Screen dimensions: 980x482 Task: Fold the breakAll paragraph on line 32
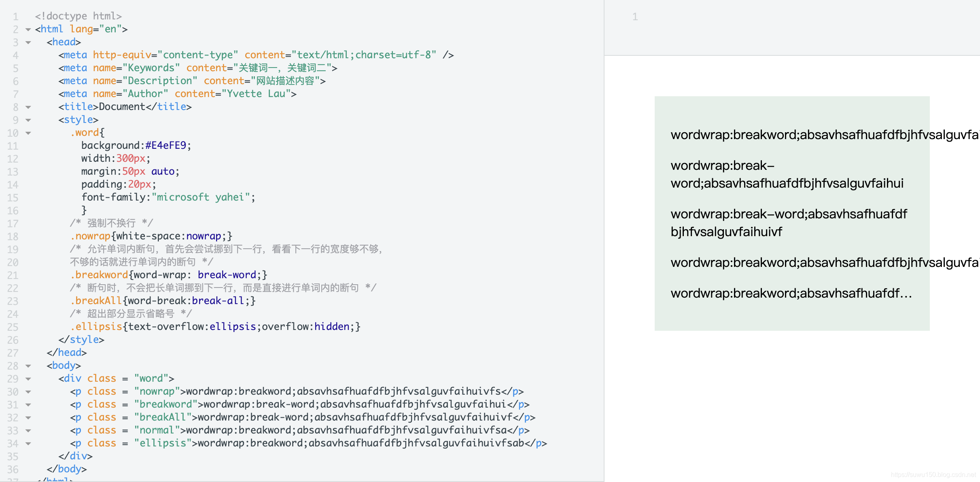pos(28,418)
